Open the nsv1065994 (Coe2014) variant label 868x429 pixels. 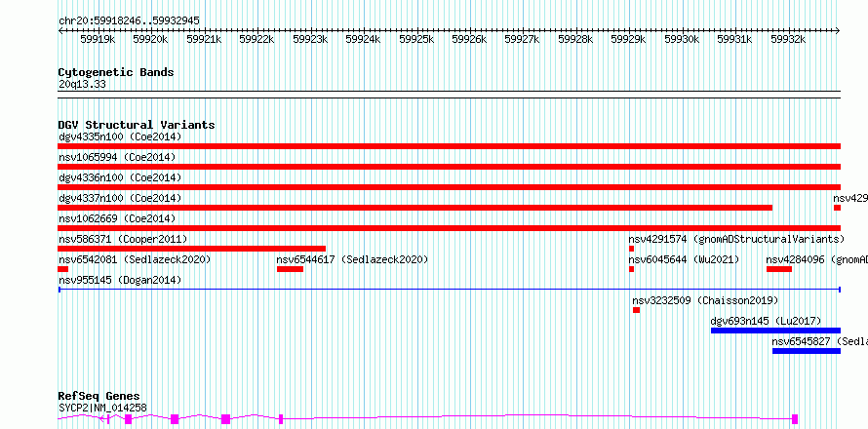point(117,157)
